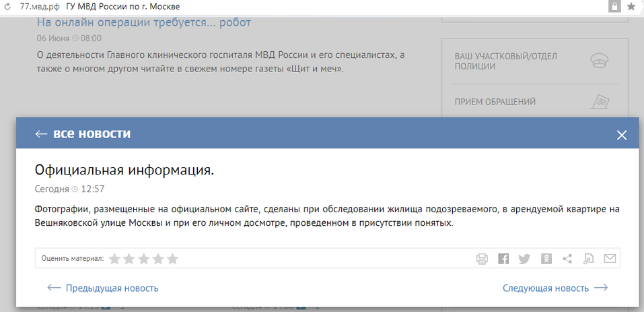Image resolution: width=644 pixels, height=312 pixels.
Task: Select the 'Официальная информация.' heading
Action: point(124,170)
